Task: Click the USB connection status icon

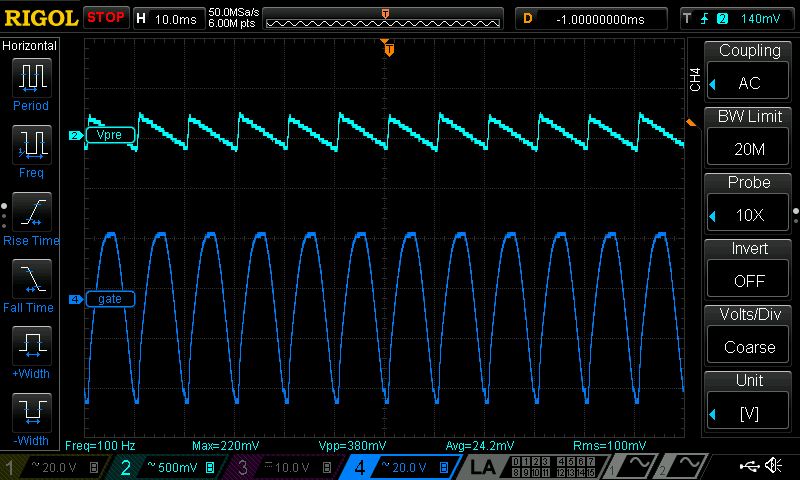Action: pos(749,466)
